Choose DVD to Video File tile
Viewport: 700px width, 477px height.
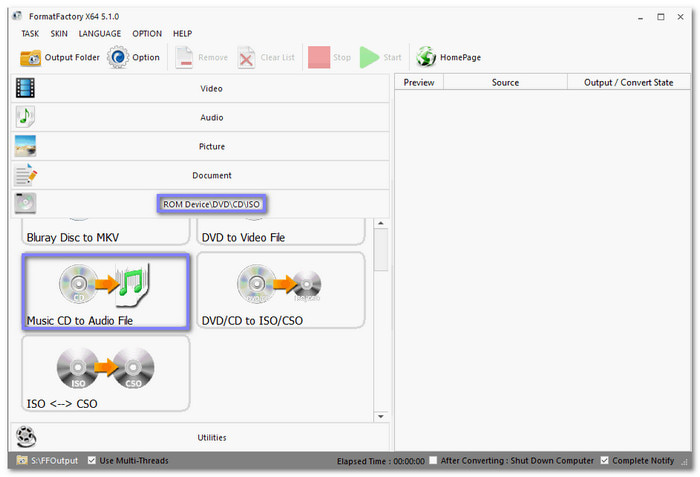281,232
